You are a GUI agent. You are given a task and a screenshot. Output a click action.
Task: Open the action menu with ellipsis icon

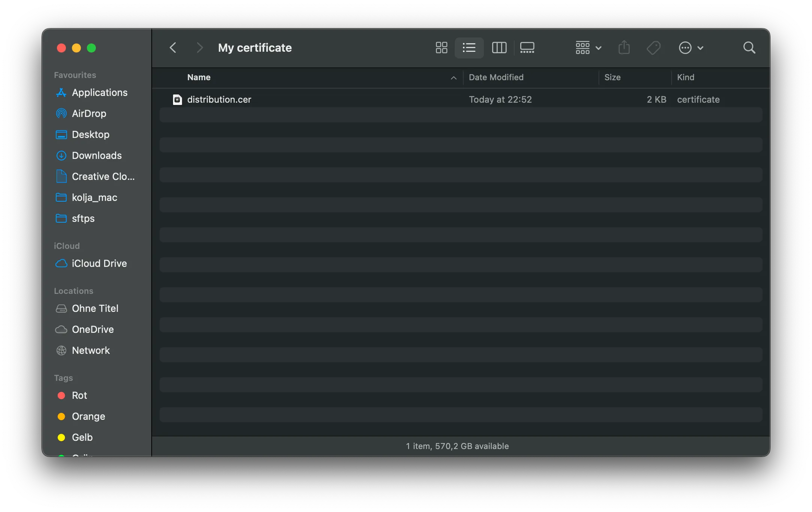coord(691,48)
